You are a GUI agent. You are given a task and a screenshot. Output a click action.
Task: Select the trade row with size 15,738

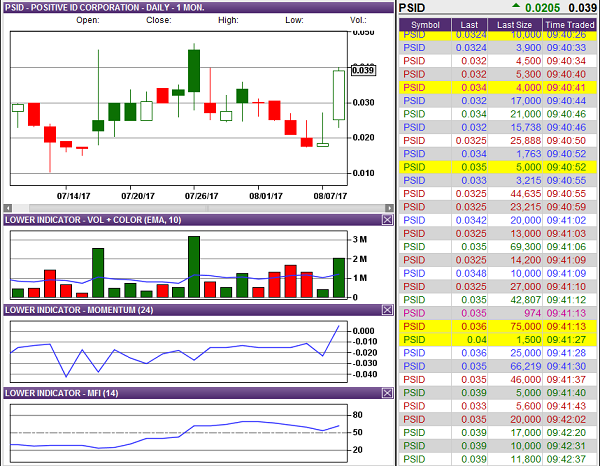497,127
